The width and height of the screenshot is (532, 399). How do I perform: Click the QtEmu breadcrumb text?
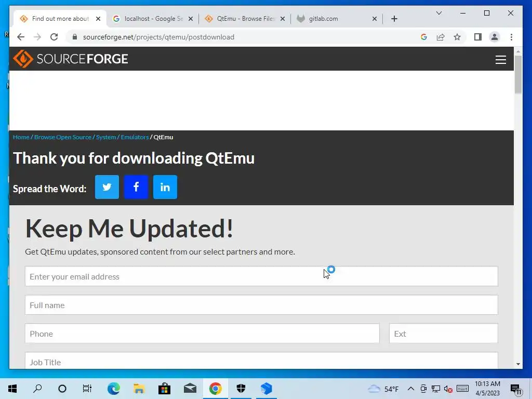pyautogui.click(x=163, y=137)
